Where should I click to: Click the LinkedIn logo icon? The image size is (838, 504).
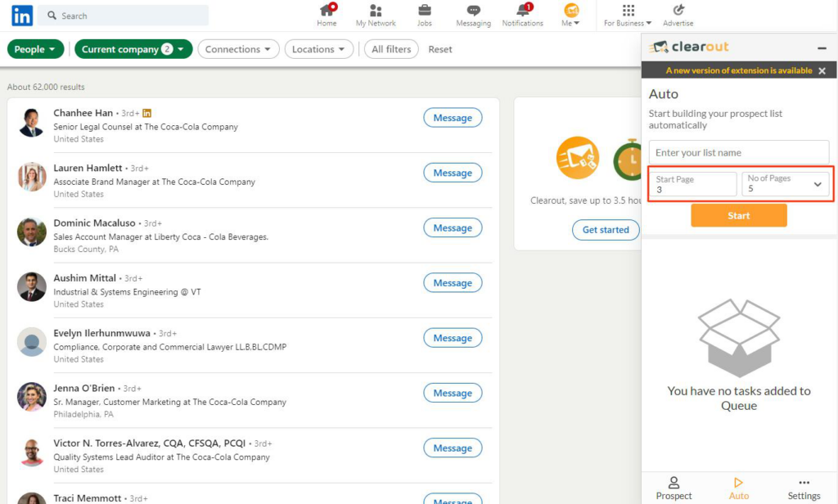pos(22,16)
